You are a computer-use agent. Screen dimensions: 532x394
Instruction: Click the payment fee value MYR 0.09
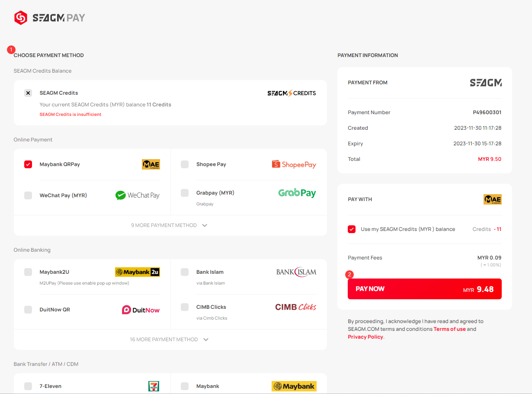point(490,258)
